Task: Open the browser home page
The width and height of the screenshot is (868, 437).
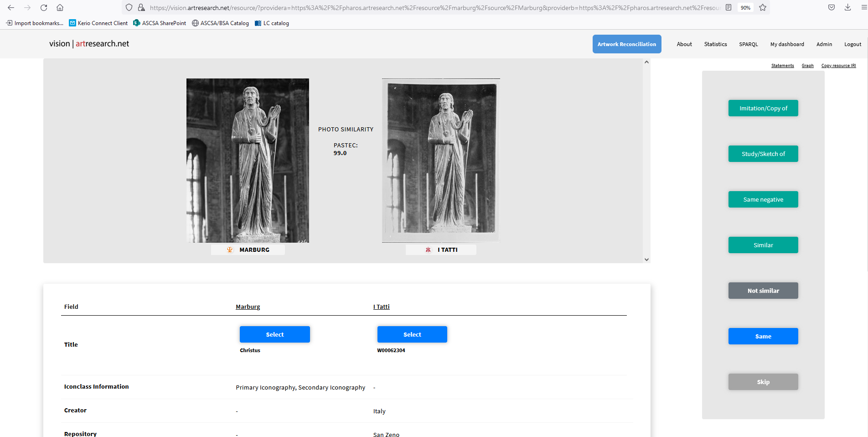Action: coord(60,8)
